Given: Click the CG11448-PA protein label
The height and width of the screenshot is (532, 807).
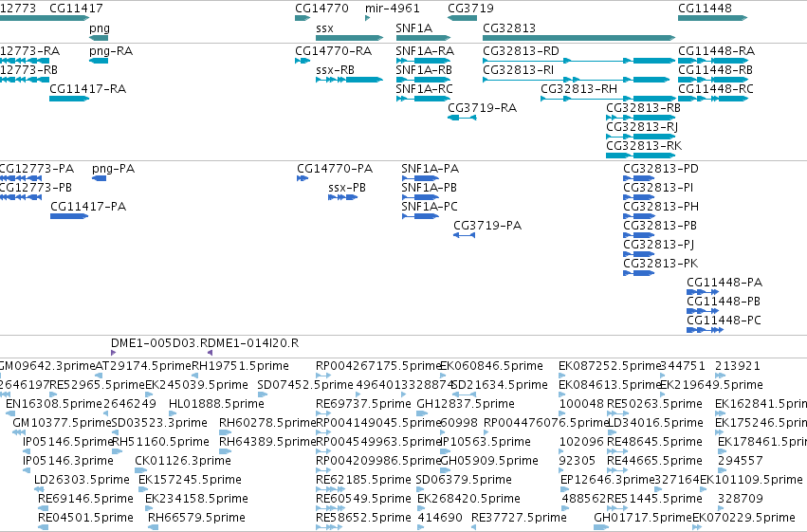Looking at the screenshot, I should tap(724, 283).
